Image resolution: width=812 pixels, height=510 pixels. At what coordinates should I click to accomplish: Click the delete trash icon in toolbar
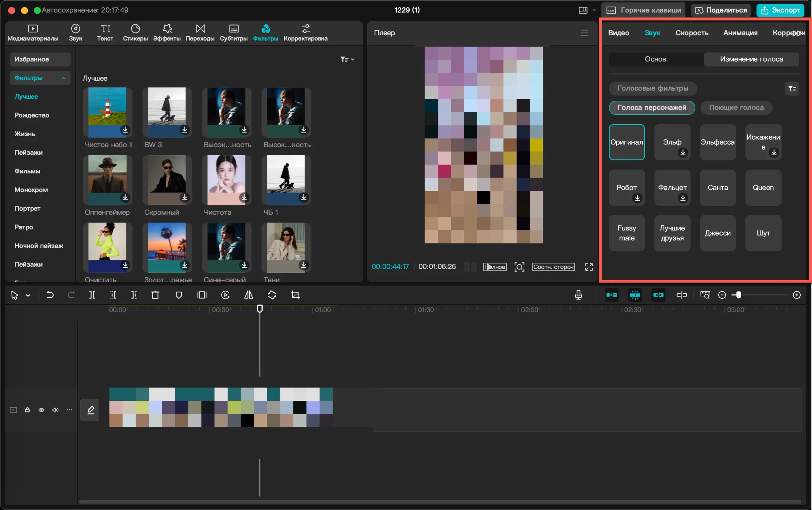pyautogui.click(x=155, y=295)
